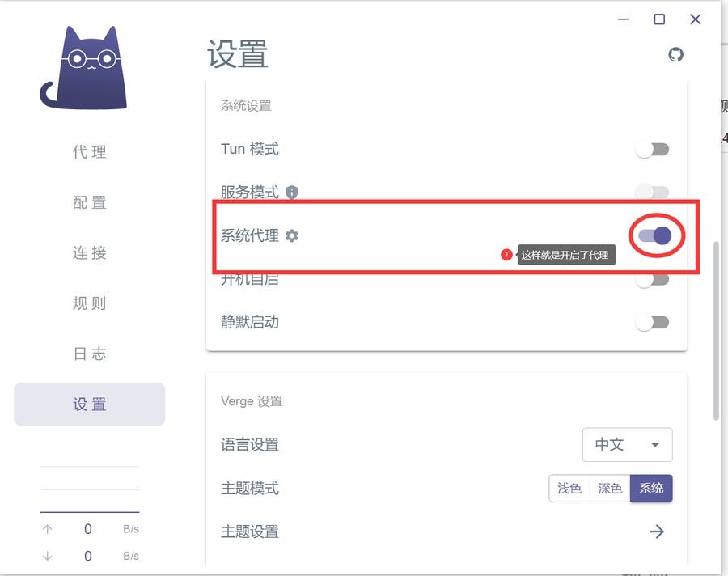This screenshot has height=576, width=728.
Task: Click the Tun 模式 label
Action: click(x=250, y=149)
